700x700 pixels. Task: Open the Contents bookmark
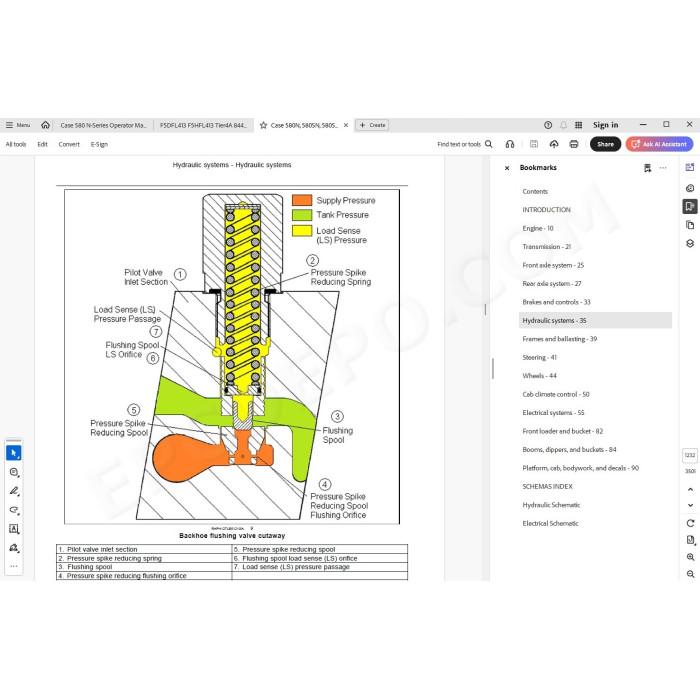pyautogui.click(x=535, y=192)
